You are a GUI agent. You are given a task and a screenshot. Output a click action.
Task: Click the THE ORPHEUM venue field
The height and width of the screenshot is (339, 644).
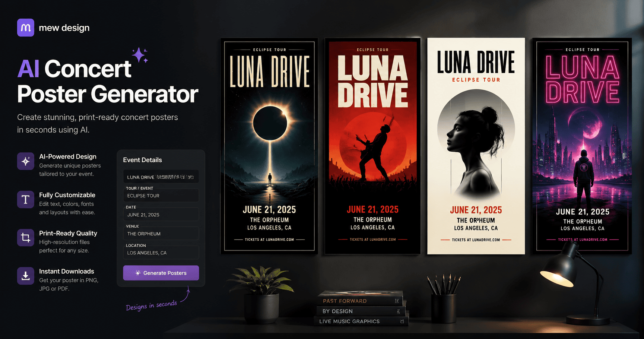(x=161, y=234)
